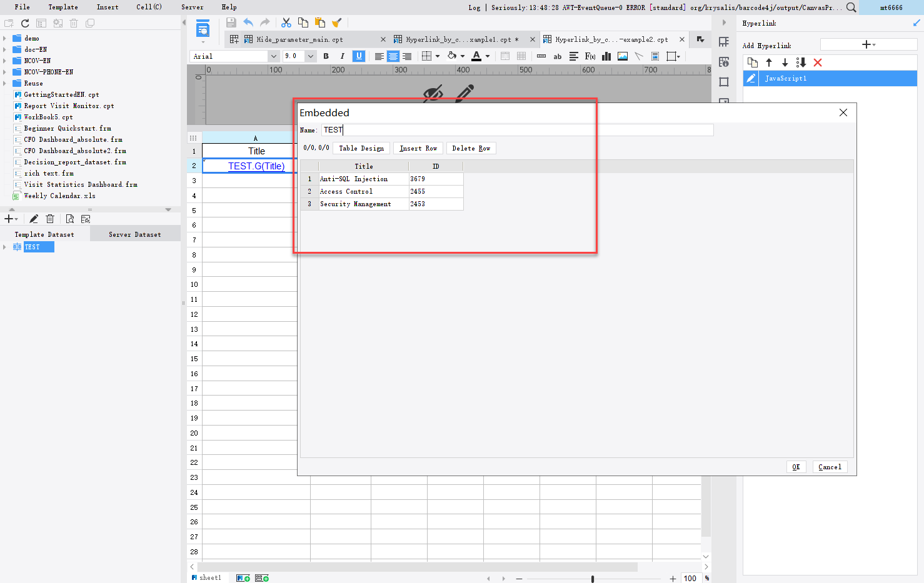Screen dimensions: 924x583
Task: Click the Table Design button
Action: tap(361, 148)
